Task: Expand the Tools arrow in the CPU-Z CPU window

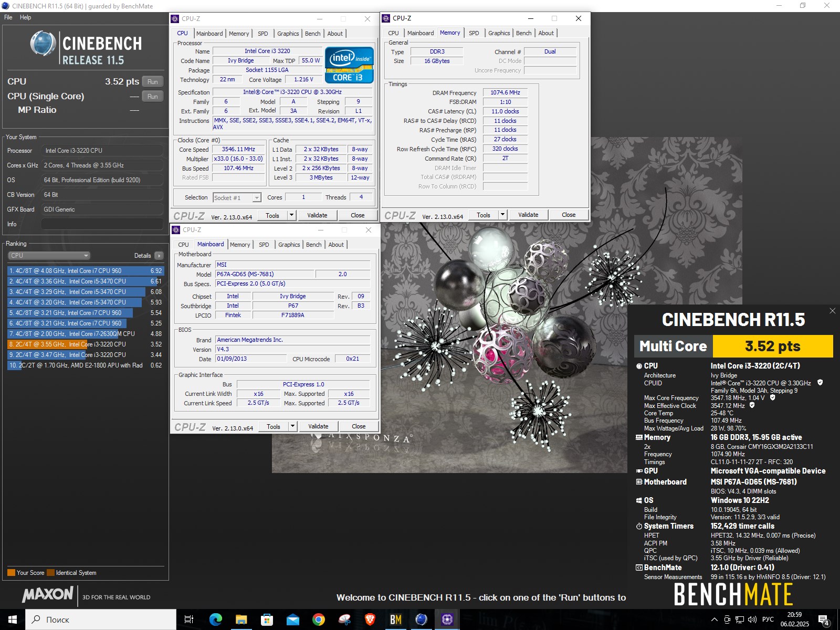Action: pos(292,215)
